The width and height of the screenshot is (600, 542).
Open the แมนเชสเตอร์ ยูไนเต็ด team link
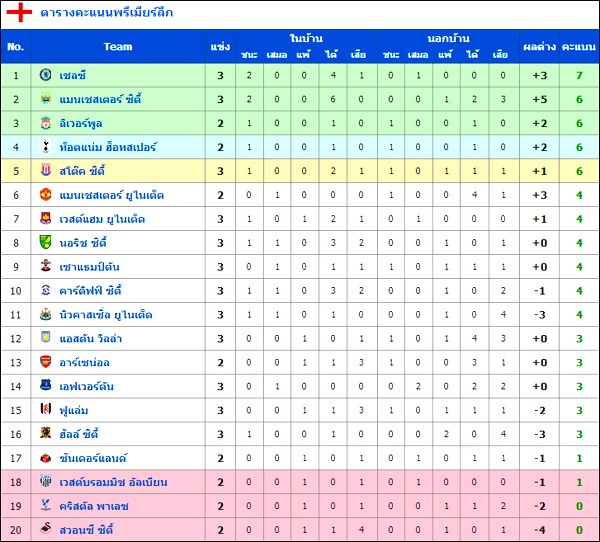[x=111, y=195]
